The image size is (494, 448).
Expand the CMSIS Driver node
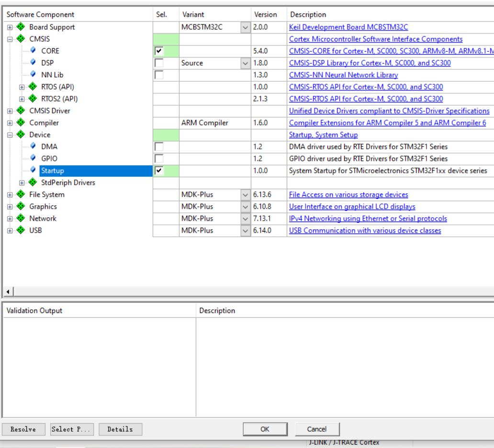(10, 111)
